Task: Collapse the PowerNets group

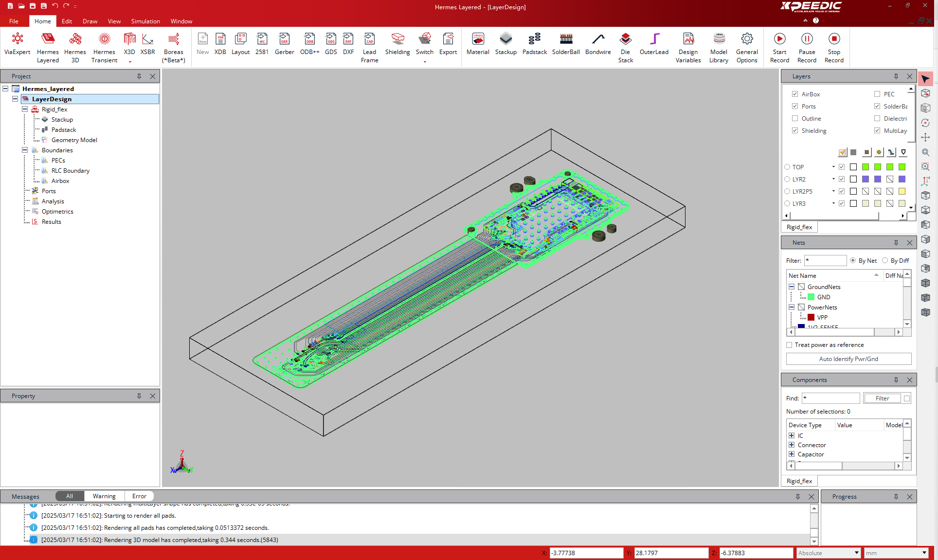Action: point(792,307)
